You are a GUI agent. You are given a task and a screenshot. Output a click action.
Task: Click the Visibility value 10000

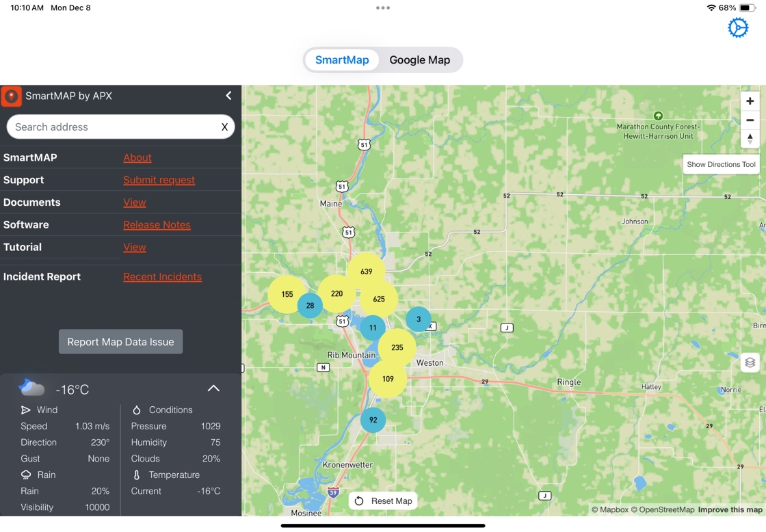coord(97,507)
